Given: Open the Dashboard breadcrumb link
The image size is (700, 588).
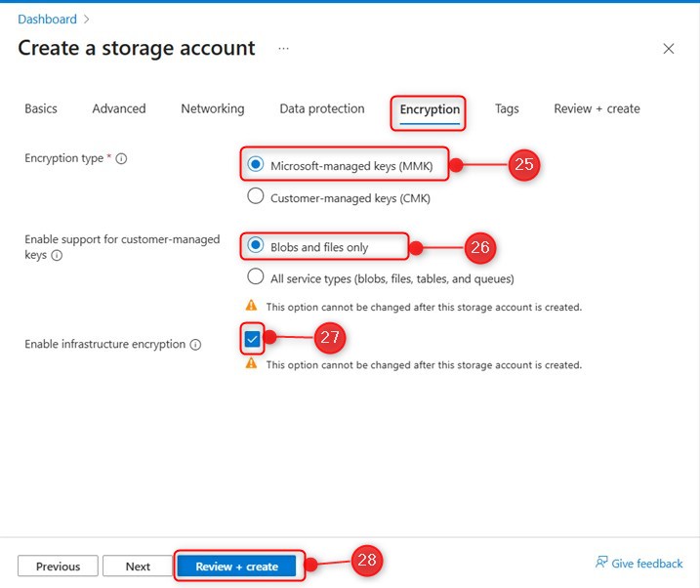Looking at the screenshot, I should [47, 20].
